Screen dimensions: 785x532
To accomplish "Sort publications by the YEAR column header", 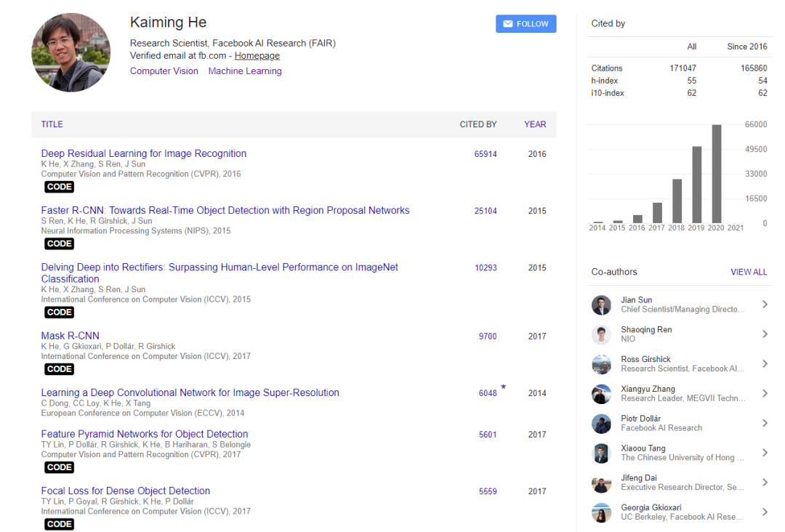I will [x=535, y=124].
